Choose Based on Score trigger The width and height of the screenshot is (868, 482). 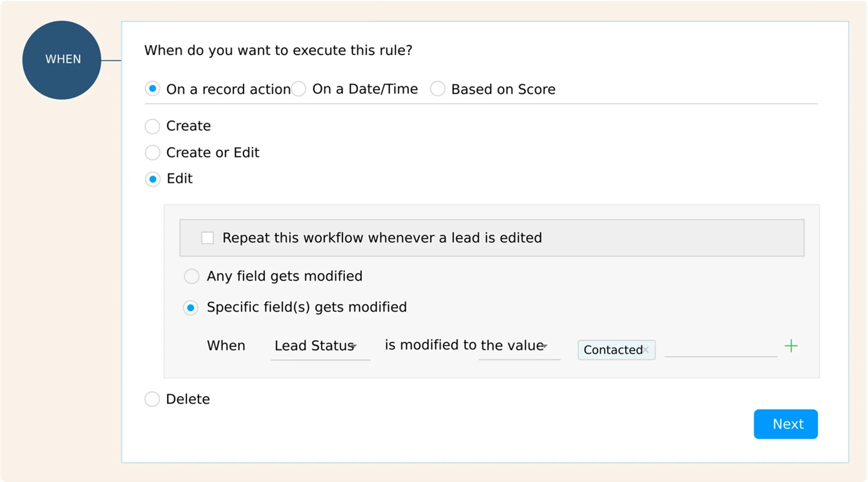(438, 89)
